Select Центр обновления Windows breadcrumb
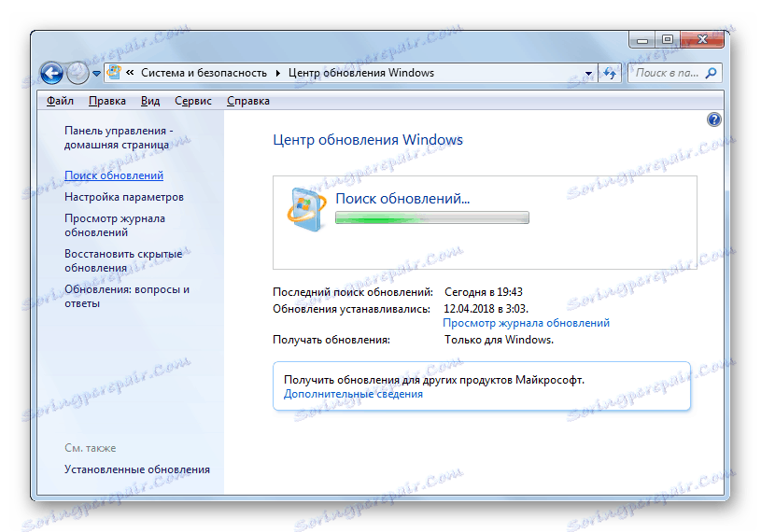 point(361,73)
